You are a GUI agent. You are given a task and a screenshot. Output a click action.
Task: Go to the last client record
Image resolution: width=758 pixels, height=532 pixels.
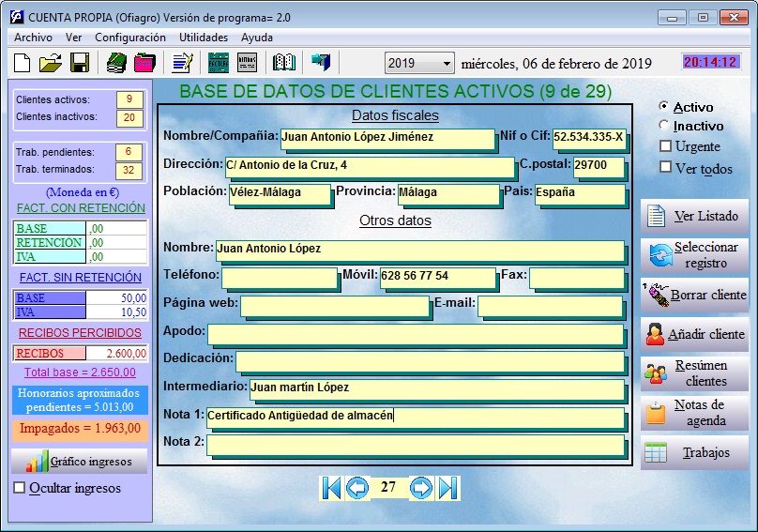point(448,487)
